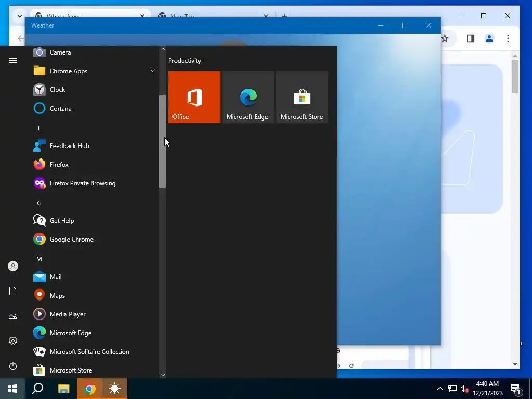Click the Power button in Start

[x=13, y=366]
